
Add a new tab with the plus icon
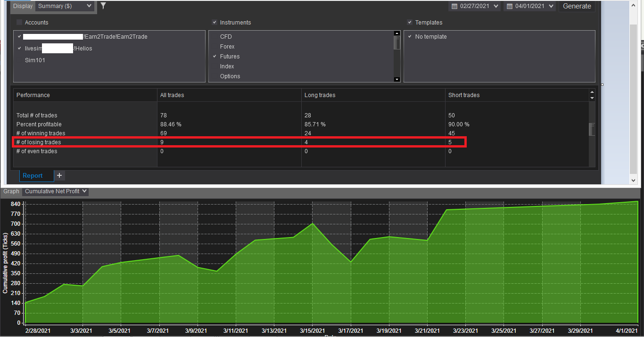click(59, 175)
